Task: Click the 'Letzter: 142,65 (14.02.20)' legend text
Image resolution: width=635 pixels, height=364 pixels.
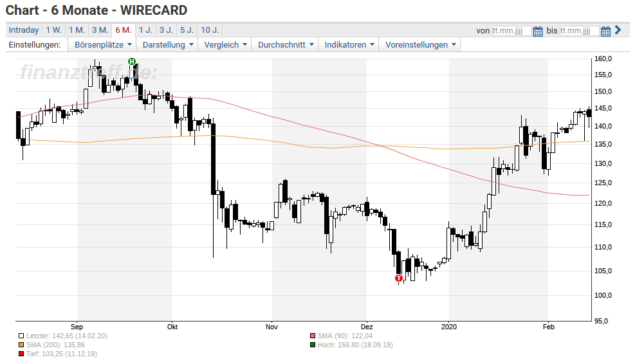Action: click(x=67, y=336)
